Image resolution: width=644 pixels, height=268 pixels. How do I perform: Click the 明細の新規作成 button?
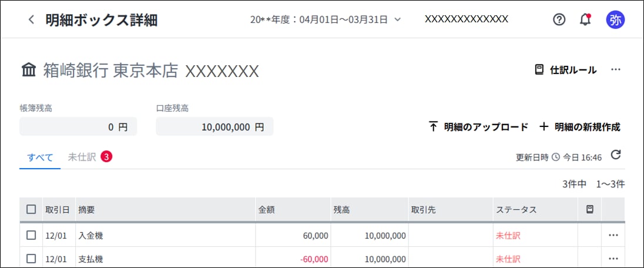tap(579, 126)
